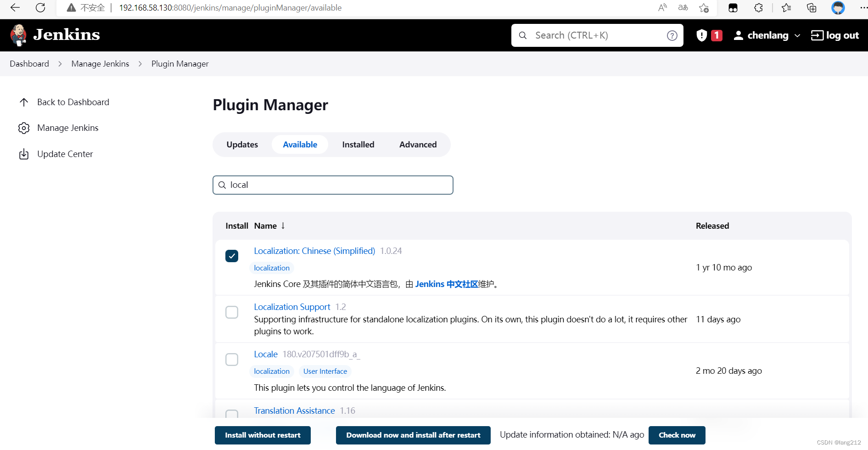Image resolution: width=868 pixels, height=450 pixels.
Task: Click the up arrow icon for Back to Dashboard
Action: [x=24, y=102]
